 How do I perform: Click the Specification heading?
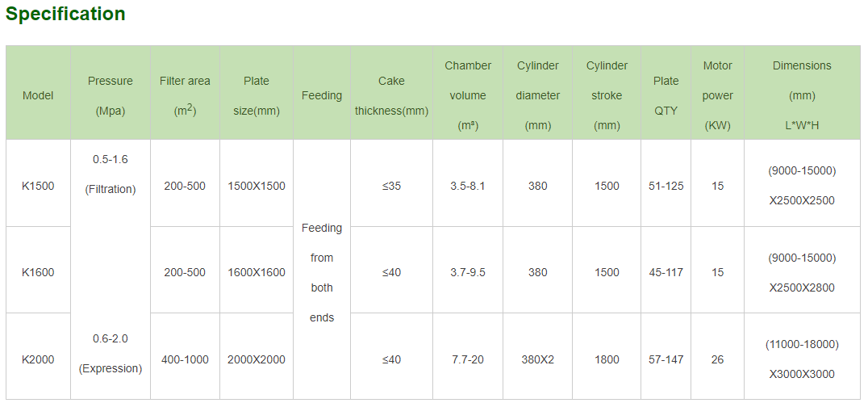pos(66,15)
